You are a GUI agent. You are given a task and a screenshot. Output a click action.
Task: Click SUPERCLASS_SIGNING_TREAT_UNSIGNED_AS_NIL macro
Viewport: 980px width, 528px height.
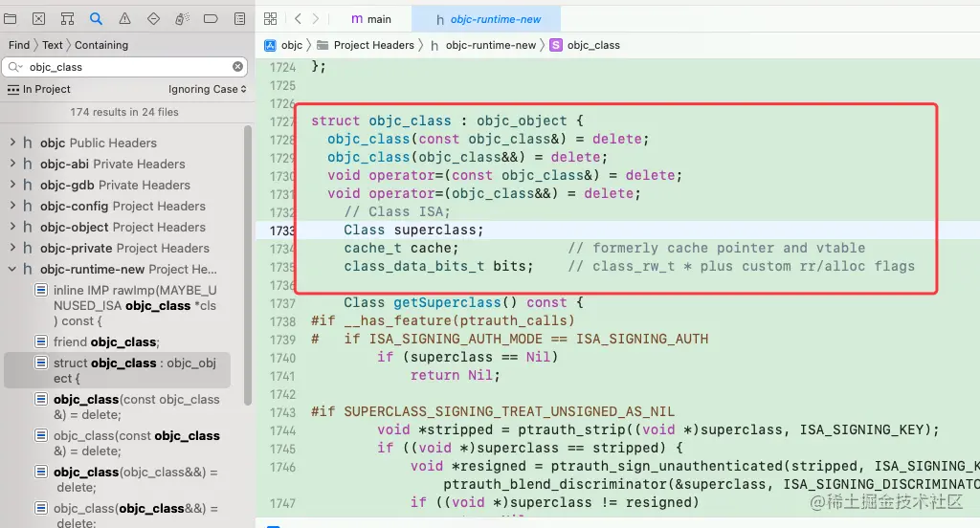coord(509,411)
